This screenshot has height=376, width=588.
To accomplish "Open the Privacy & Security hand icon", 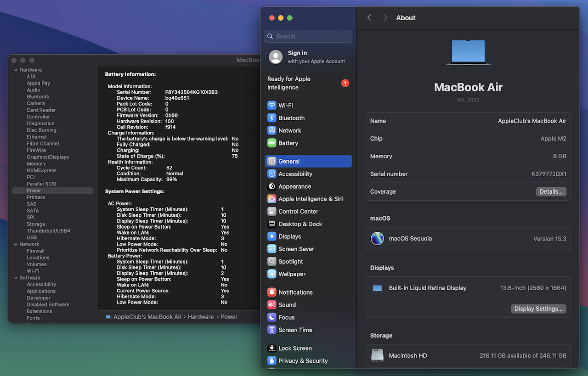I will [x=272, y=361].
